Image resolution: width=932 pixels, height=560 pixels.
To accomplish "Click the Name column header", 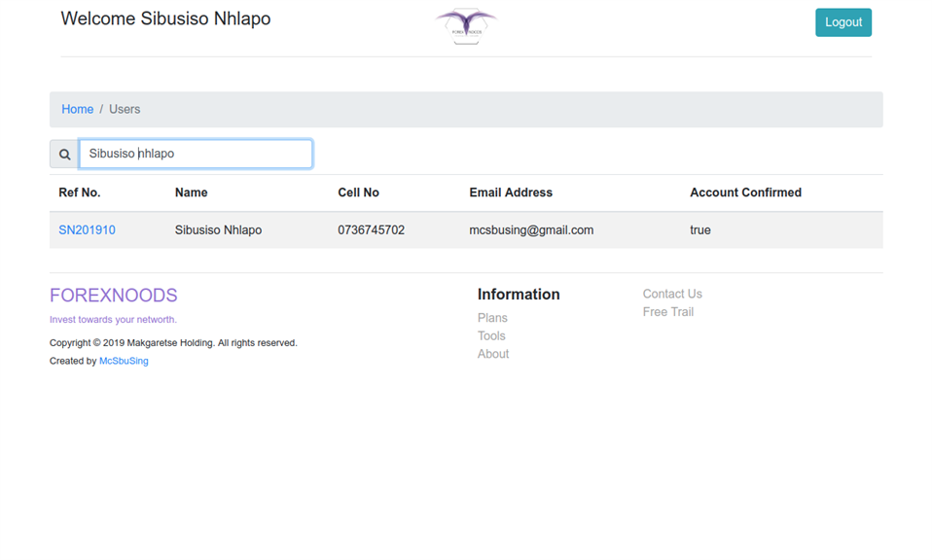I will click(191, 192).
